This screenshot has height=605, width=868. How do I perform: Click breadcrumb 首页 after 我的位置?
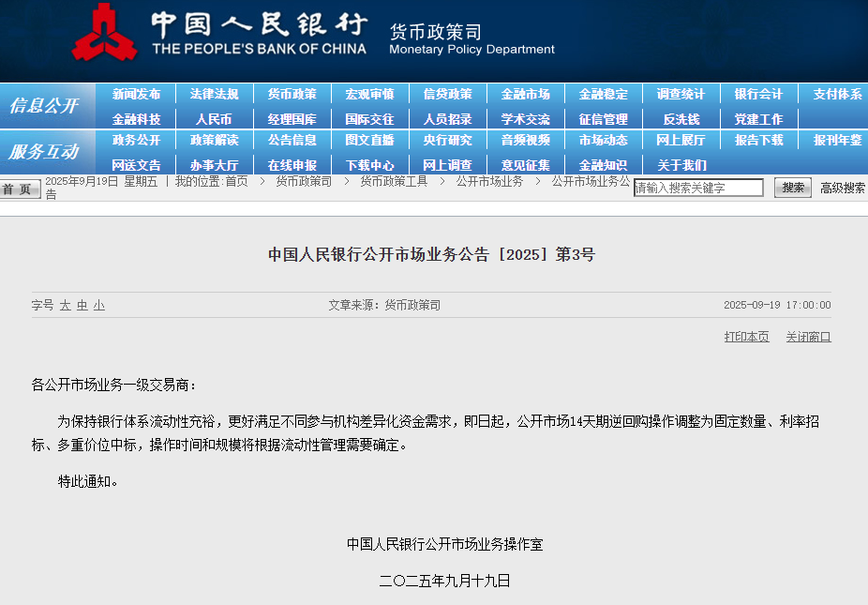tap(236, 181)
